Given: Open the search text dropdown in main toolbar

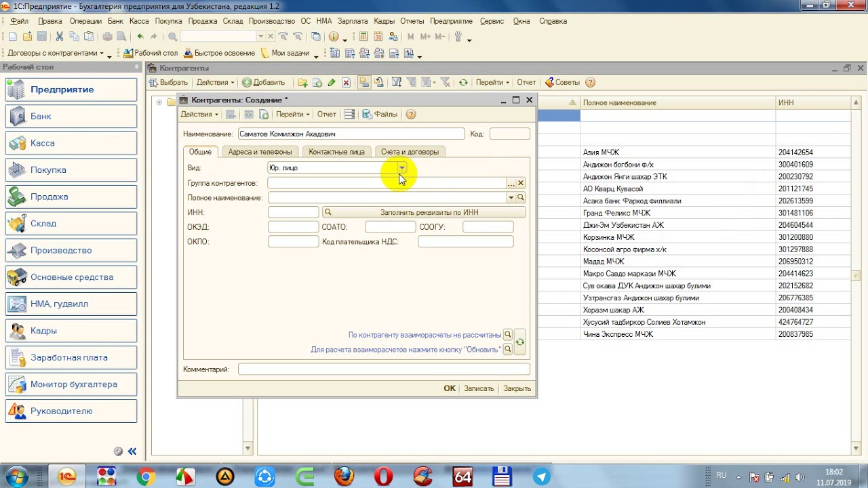Looking at the screenshot, I should pyautogui.click(x=261, y=37).
